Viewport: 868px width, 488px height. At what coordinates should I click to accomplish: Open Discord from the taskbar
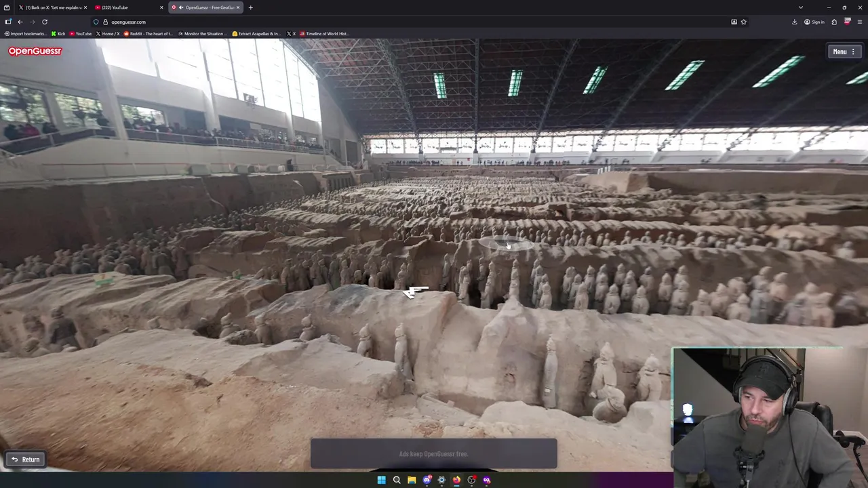pyautogui.click(x=427, y=480)
